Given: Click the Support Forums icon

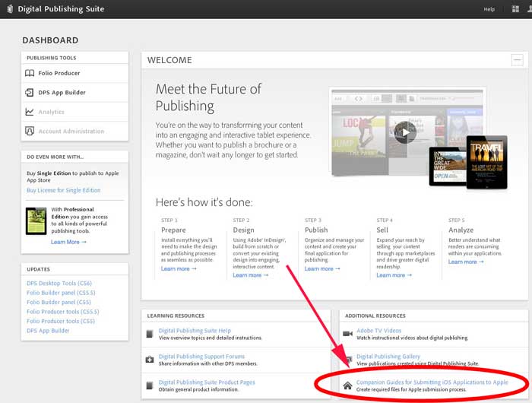Looking at the screenshot, I should coord(150,358).
